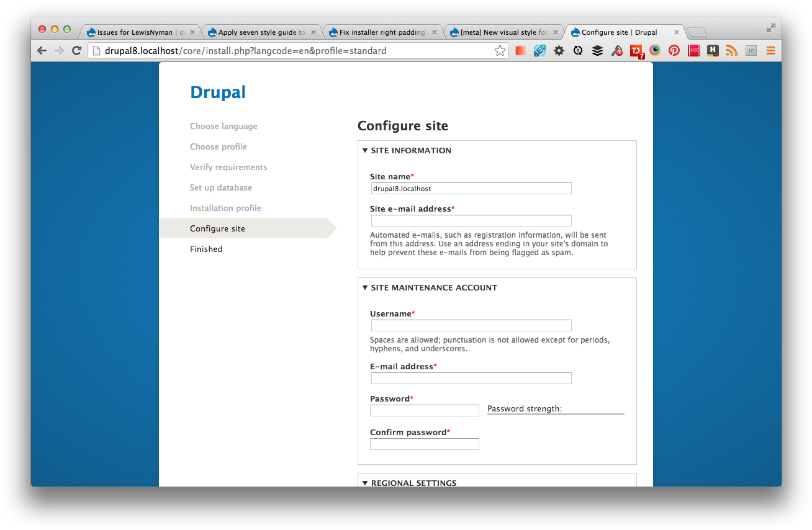This screenshot has width=812, height=530.
Task: Click the gear extension icon
Action: point(559,51)
